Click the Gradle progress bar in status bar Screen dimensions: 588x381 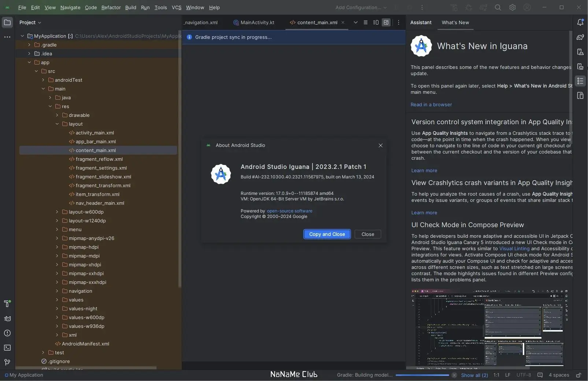[x=422, y=375]
